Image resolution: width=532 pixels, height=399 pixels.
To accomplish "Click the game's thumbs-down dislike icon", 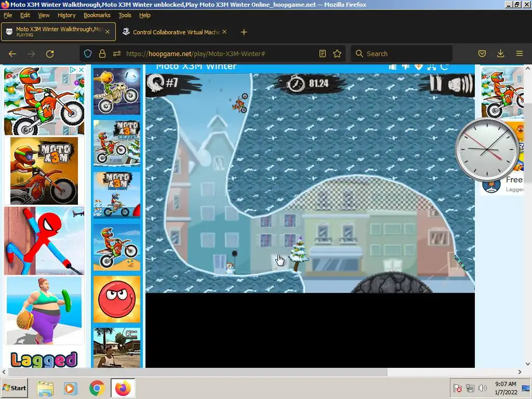I will coord(405,67).
